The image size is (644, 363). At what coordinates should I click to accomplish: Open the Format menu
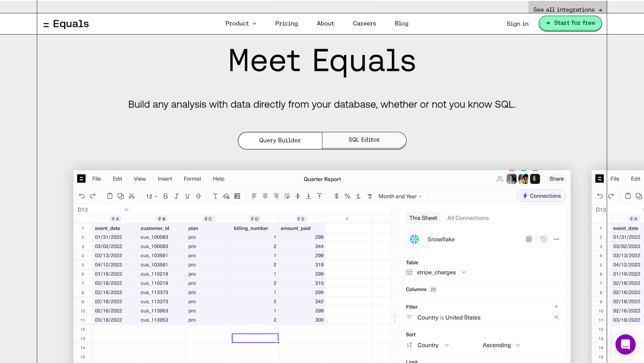coord(192,179)
